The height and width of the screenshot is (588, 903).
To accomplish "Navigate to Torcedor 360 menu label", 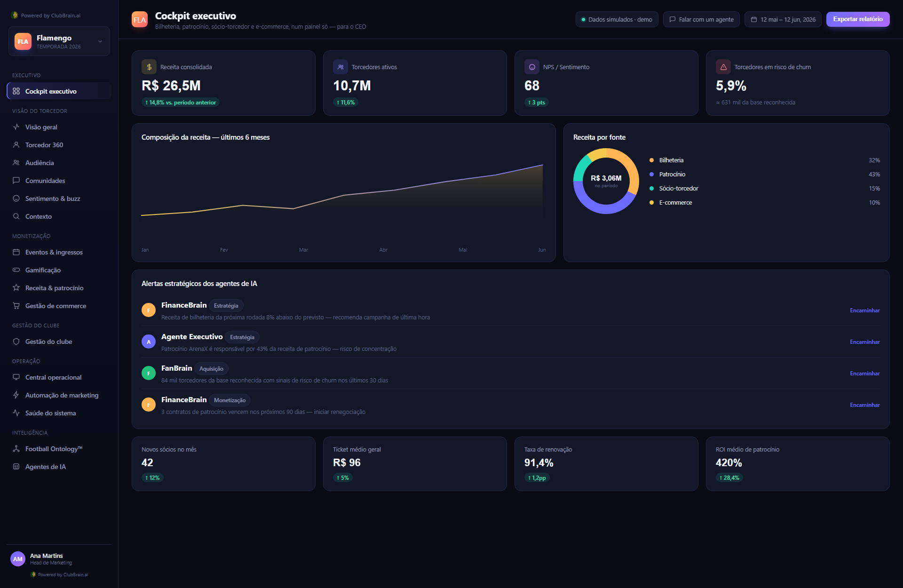I will pyautogui.click(x=44, y=145).
